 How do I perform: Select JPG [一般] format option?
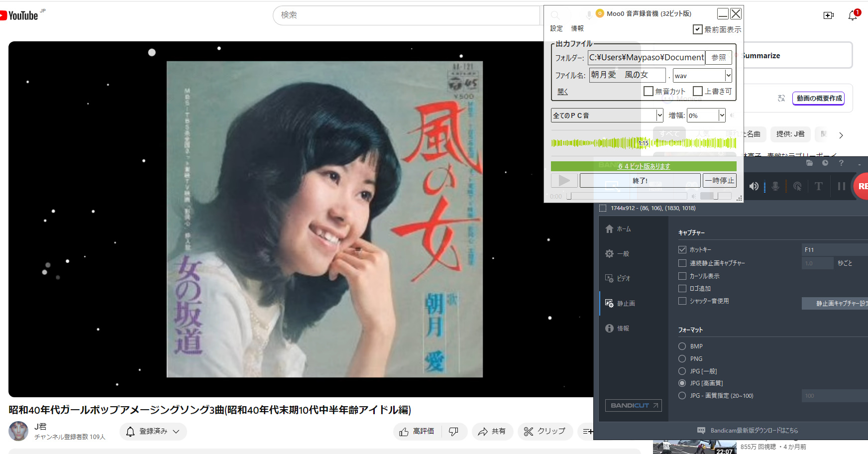682,371
